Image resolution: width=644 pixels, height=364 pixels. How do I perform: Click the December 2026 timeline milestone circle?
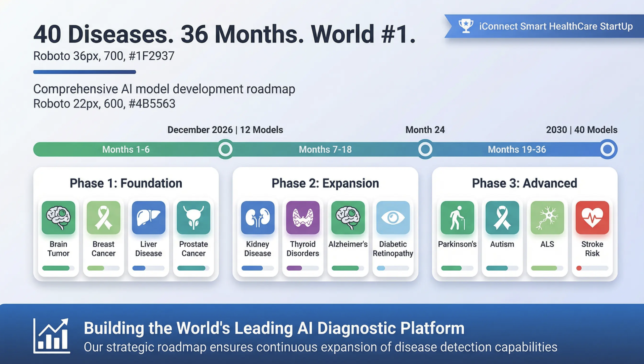[x=225, y=149]
